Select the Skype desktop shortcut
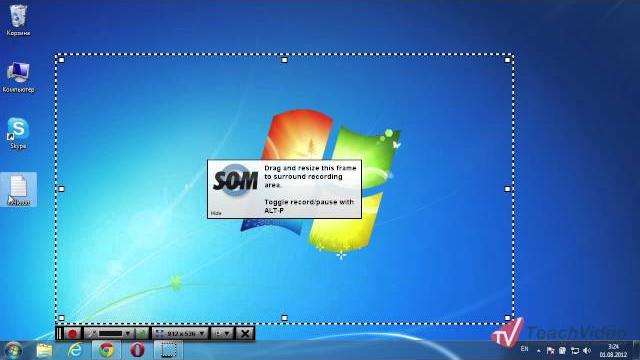Viewport: 640px width, 360px height. (x=18, y=133)
